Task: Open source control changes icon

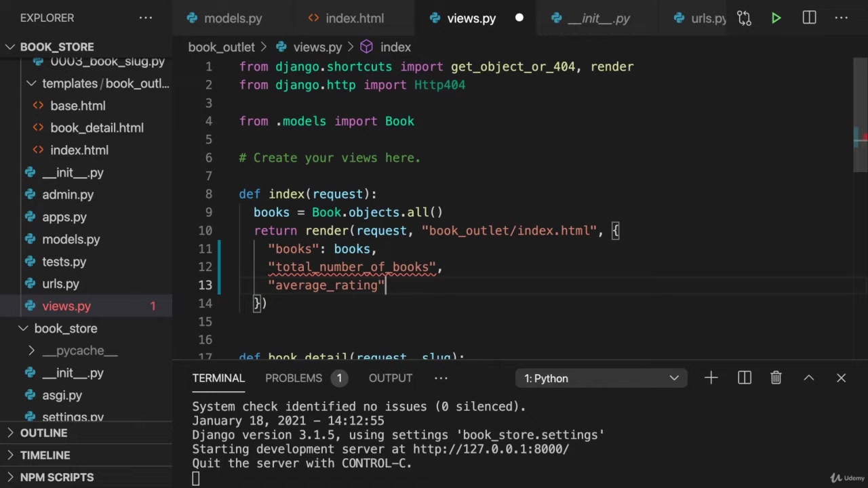Action: pos(744,18)
